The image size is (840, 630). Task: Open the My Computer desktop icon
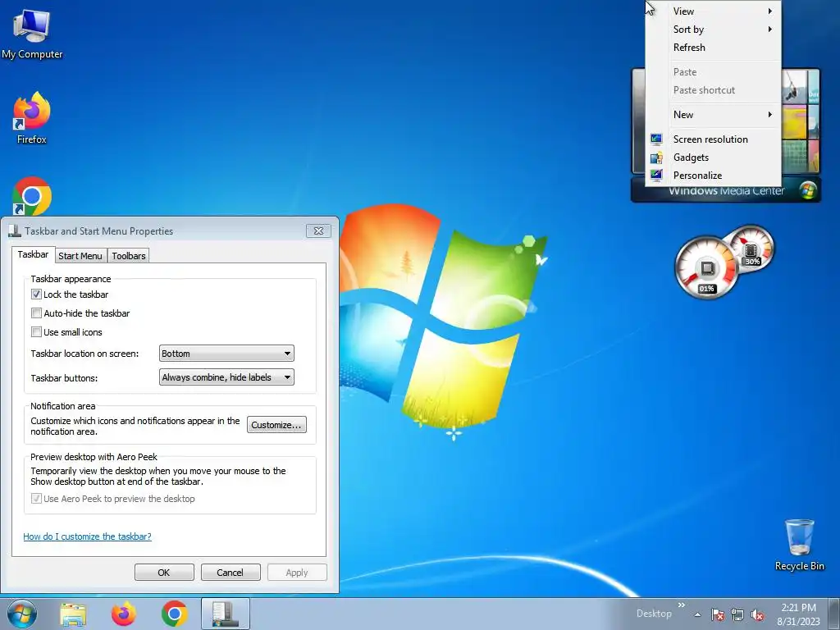click(32, 34)
